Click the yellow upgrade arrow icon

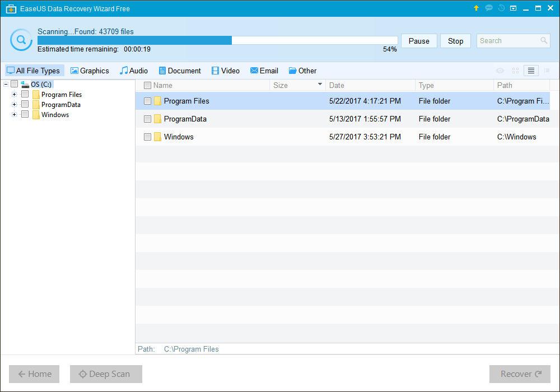pyautogui.click(x=477, y=8)
